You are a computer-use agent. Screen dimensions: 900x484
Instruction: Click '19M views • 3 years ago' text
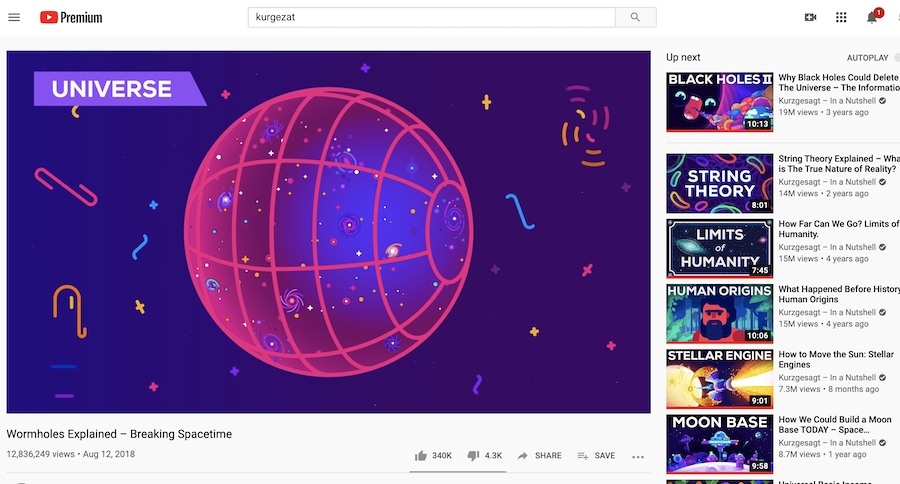(x=823, y=112)
